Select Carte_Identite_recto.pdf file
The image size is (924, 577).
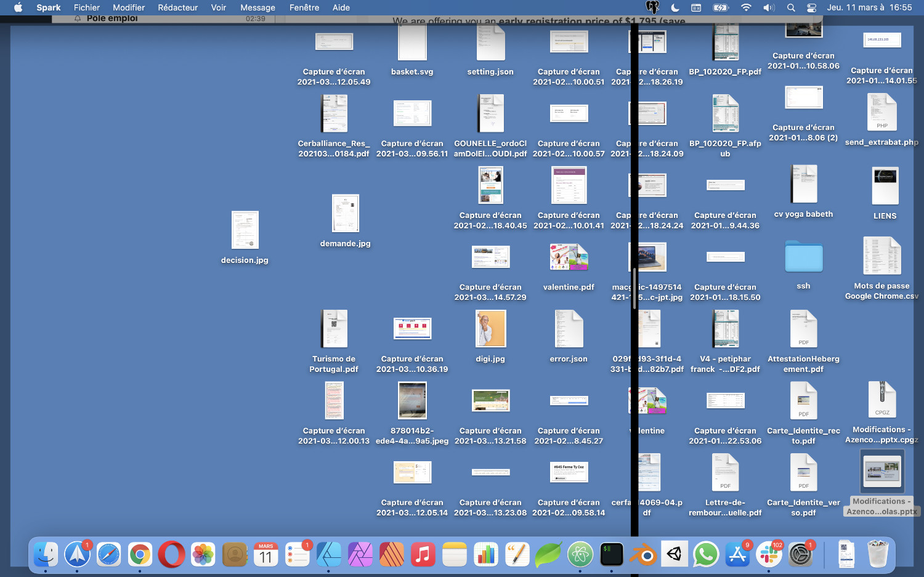pyautogui.click(x=803, y=400)
